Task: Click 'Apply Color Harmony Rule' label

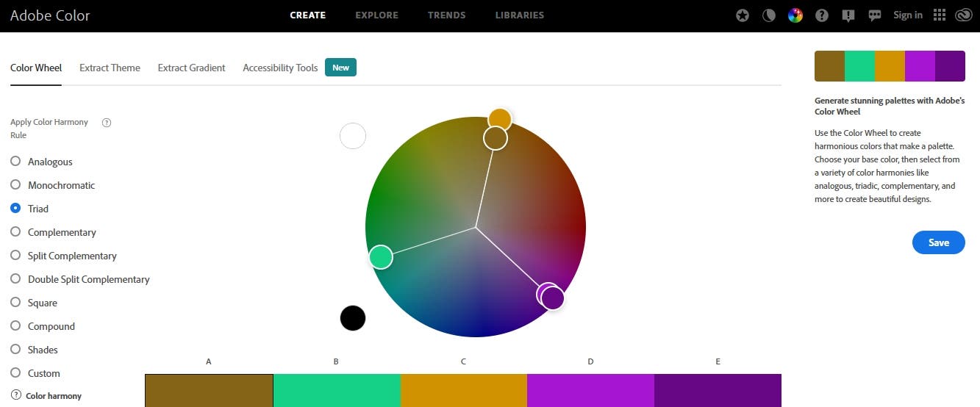Action: coord(49,129)
